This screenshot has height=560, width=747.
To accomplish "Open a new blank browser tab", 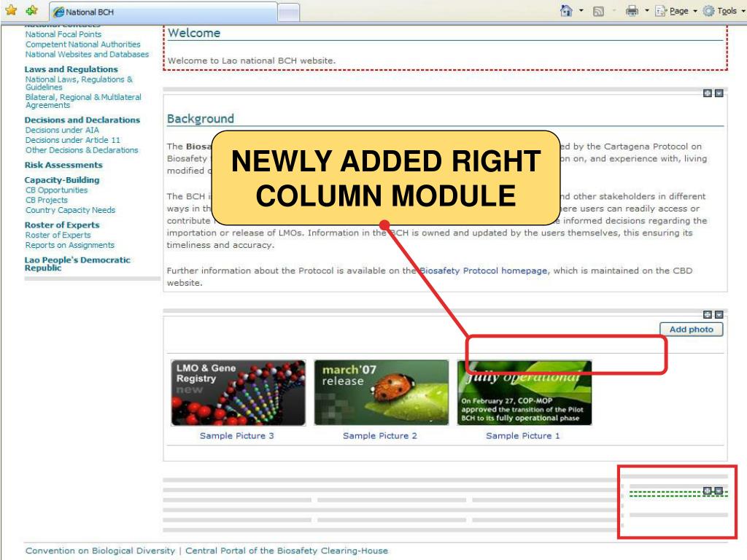I will tap(288, 12).
